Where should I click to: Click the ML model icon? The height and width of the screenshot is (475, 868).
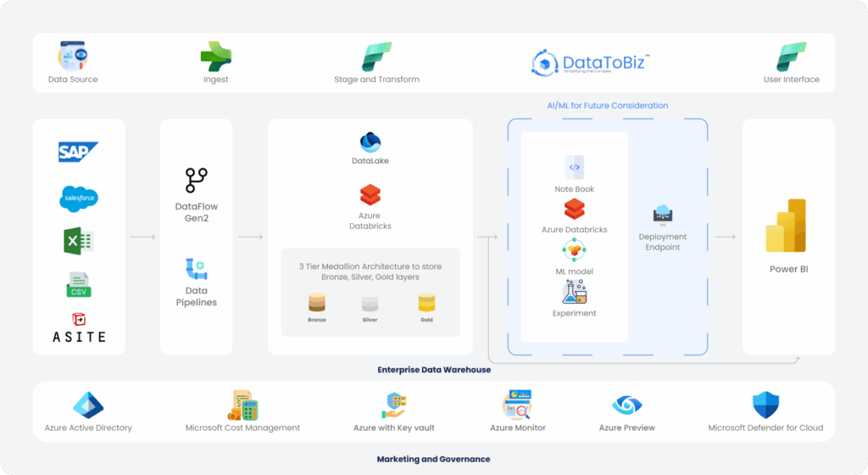[574, 250]
